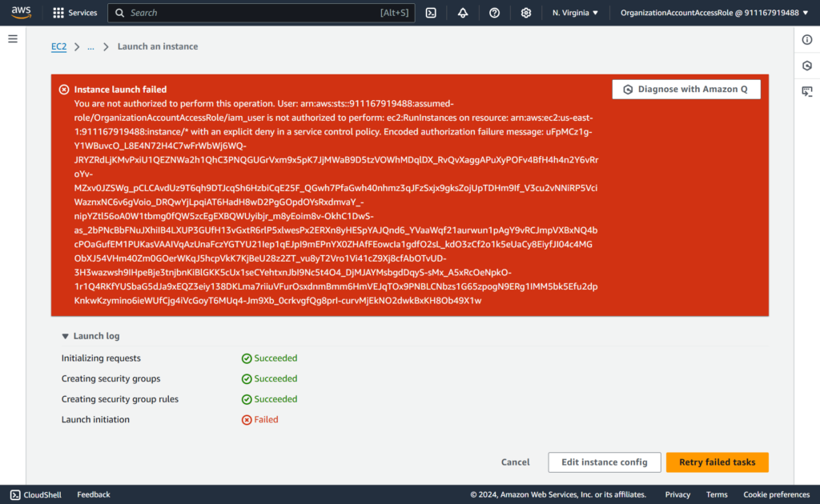Click the Cancel button
The width and height of the screenshot is (820, 504).
point(515,462)
